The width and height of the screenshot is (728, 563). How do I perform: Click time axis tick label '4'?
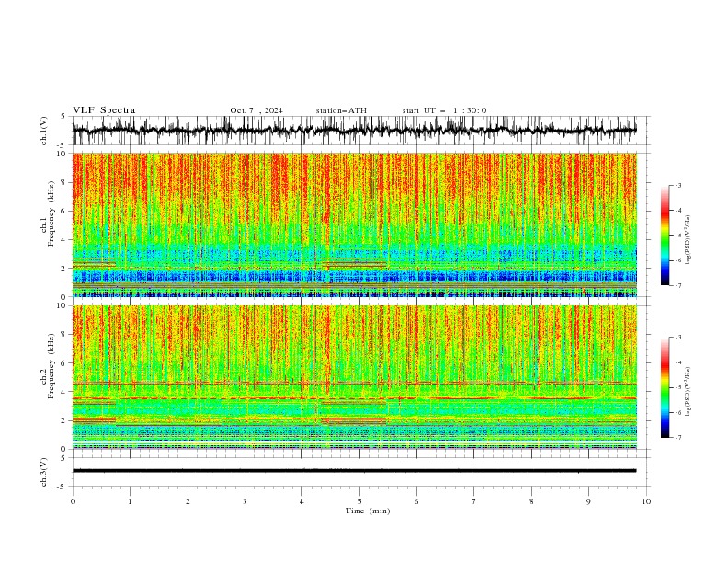[302, 501]
